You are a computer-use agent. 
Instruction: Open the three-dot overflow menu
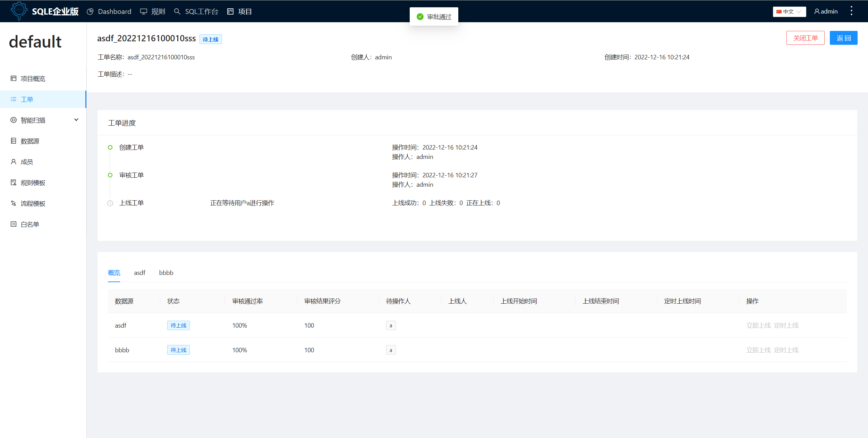[851, 11]
